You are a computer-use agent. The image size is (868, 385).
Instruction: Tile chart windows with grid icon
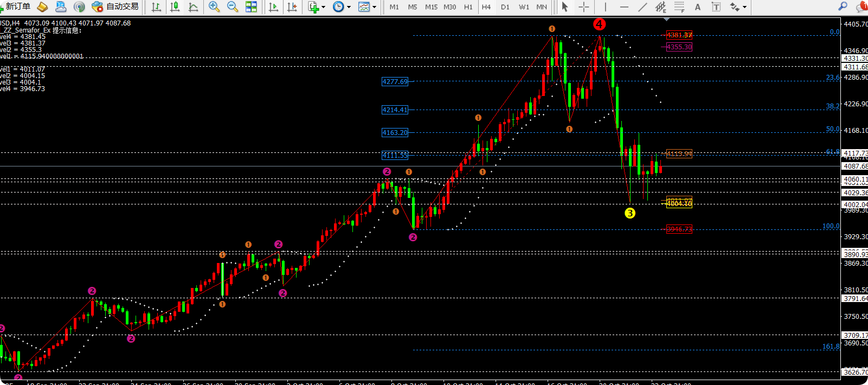(x=251, y=7)
